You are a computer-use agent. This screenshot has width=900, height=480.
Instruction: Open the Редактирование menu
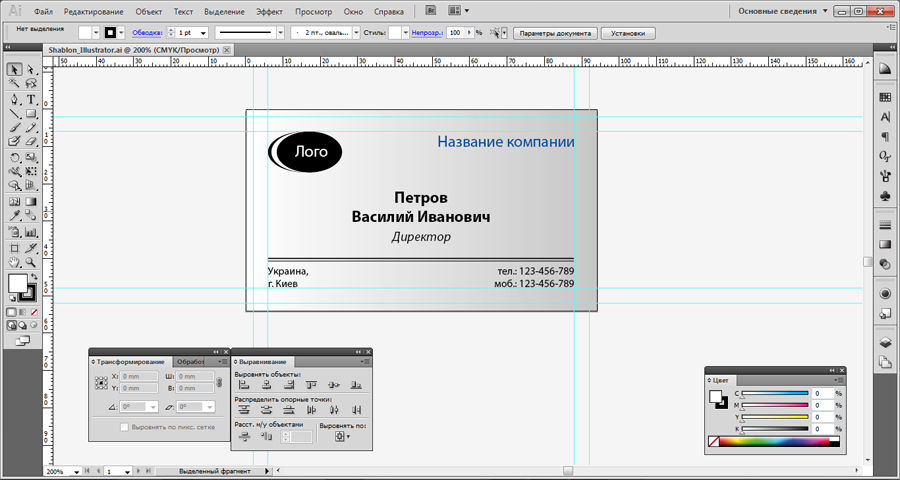point(94,11)
